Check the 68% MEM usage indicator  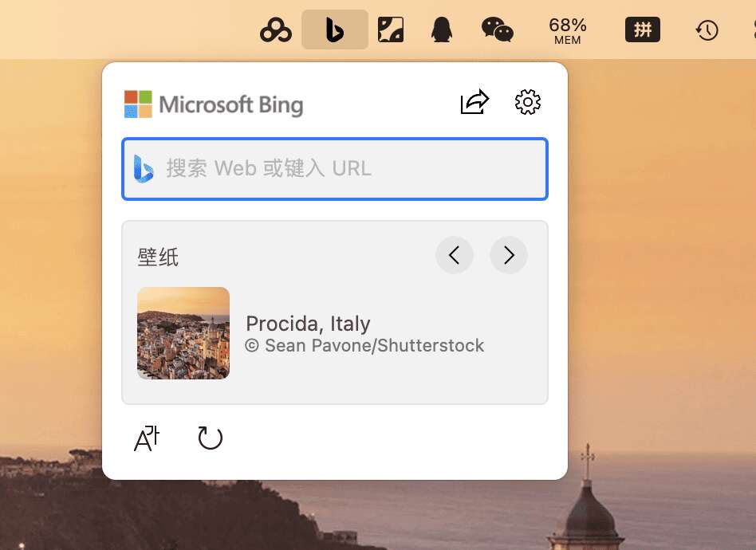pyautogui.click(x=567, y=29)
